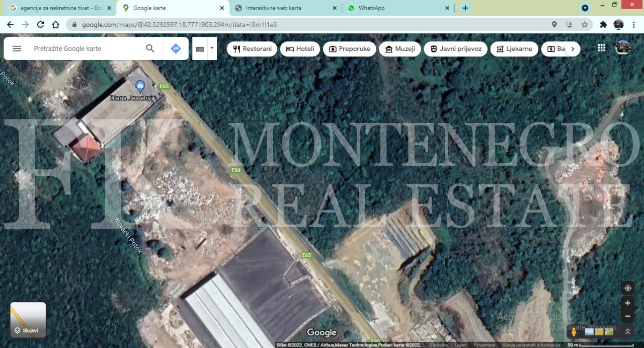Open the Google Maps hamburger menu

click(17, 48)
